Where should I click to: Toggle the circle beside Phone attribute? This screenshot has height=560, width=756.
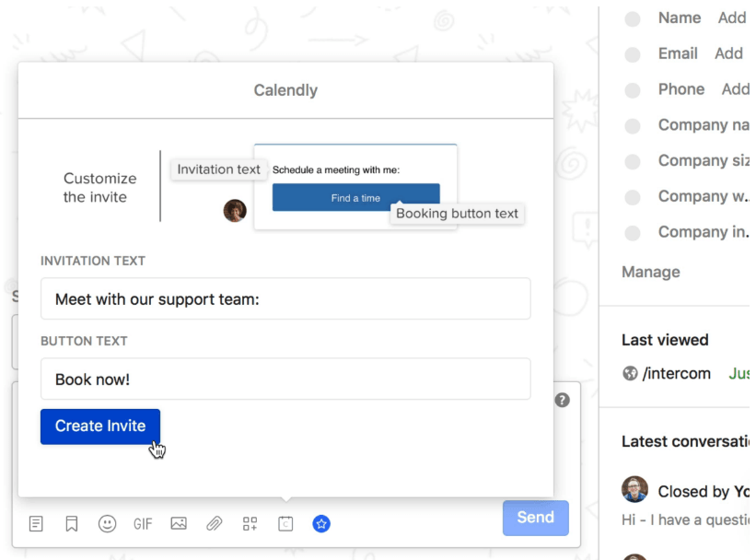(x=633, y=90)
